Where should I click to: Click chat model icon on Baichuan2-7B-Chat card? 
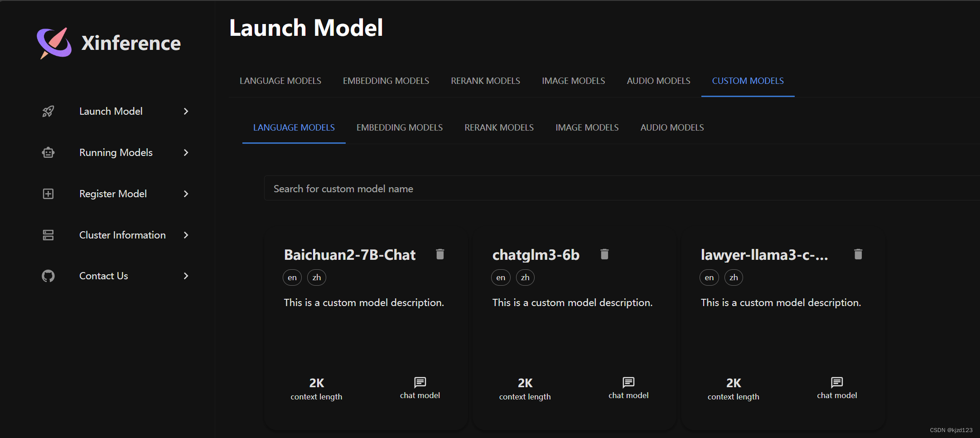(x=420, y=382)
